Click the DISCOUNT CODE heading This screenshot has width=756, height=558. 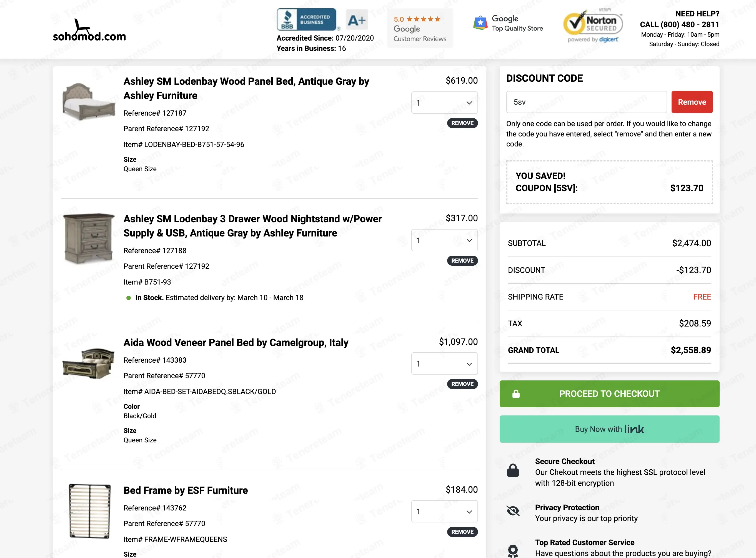tap(544, 78)
